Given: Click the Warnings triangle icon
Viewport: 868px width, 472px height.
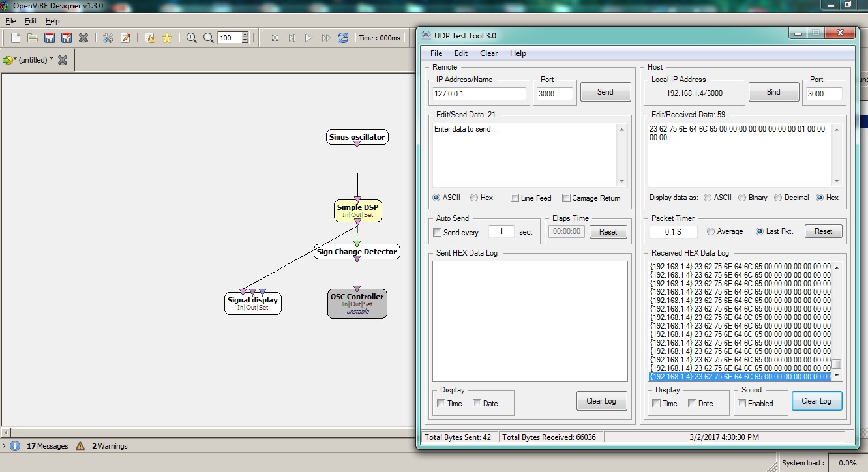Looking at the screenshot, I should (x=80, y=446).
